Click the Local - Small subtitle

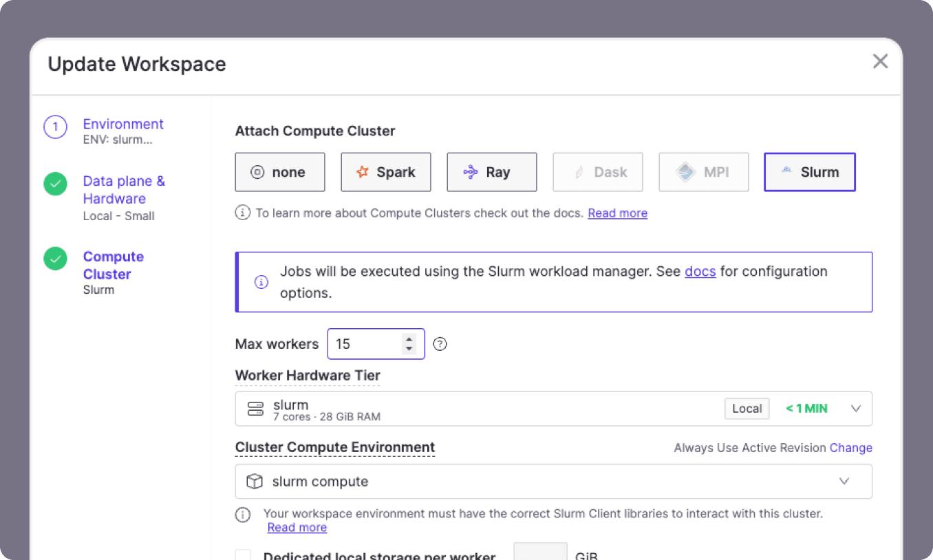click(x=118, y=216)
